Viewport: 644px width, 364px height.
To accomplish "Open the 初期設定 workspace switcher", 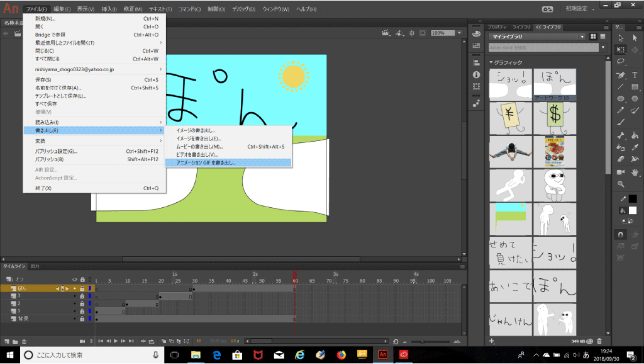I will click(x=580, y=9).
